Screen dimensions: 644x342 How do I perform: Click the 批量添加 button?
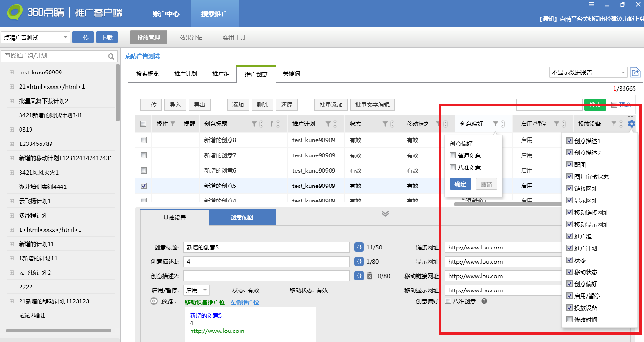pos(331,105)
